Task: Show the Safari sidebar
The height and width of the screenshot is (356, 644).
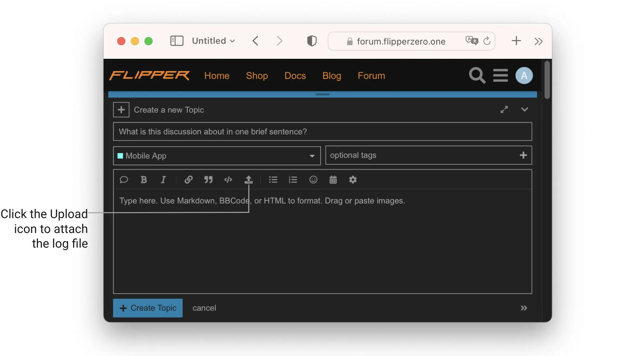Action: [x=177, y=41]
